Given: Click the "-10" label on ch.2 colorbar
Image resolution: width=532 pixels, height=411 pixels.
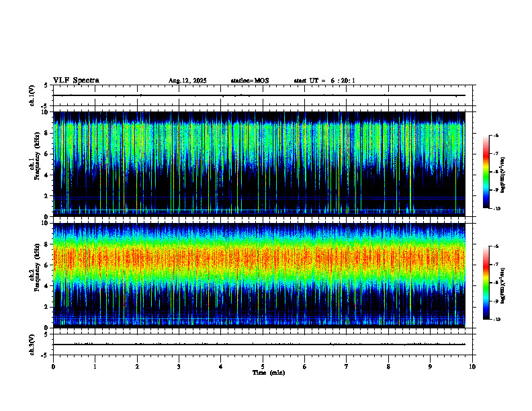Looking at the screenshot, I should click(496, 320).
